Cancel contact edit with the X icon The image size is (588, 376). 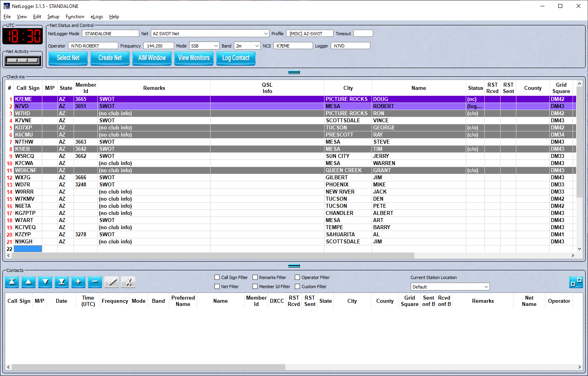point(128,282)
